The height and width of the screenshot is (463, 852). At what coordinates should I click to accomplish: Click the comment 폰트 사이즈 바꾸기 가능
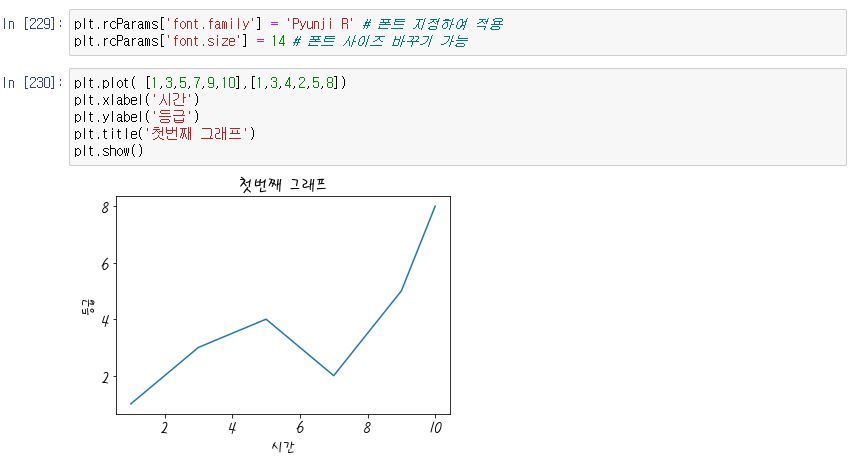pos(380,41)
